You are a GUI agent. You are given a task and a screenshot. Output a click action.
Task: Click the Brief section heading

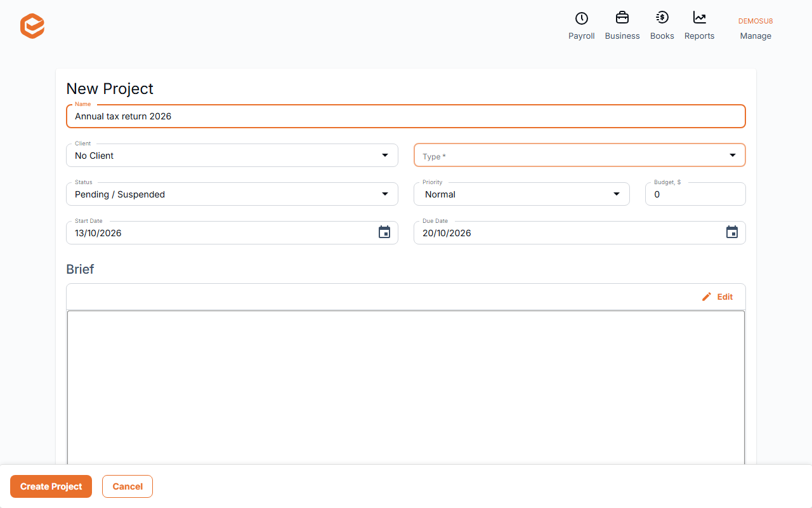[80, 269]
